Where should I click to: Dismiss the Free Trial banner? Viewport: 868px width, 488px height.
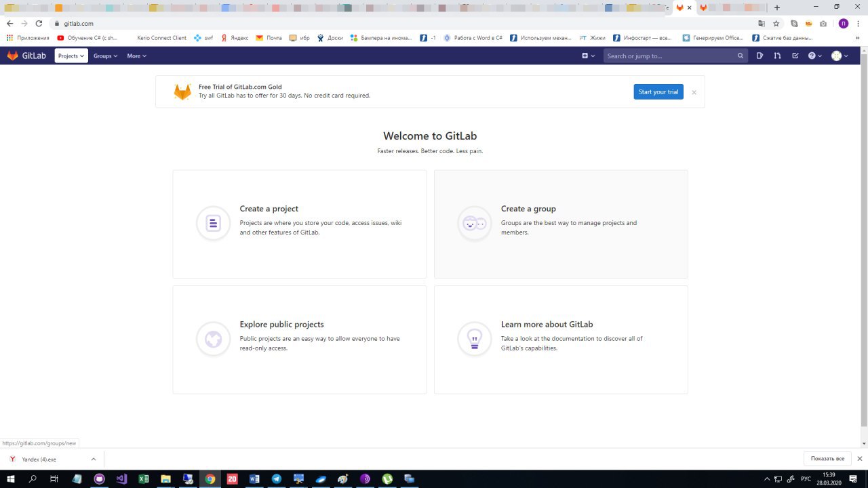click(694, 92)
